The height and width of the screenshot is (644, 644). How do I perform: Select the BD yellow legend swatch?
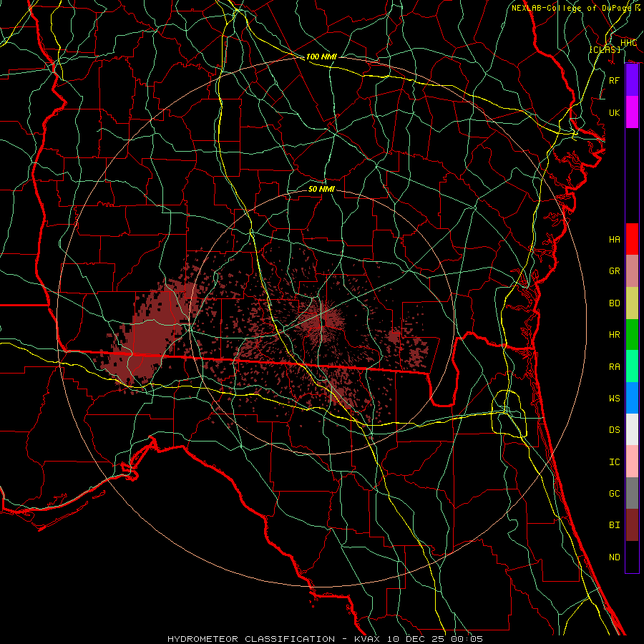tap(632, 303)
